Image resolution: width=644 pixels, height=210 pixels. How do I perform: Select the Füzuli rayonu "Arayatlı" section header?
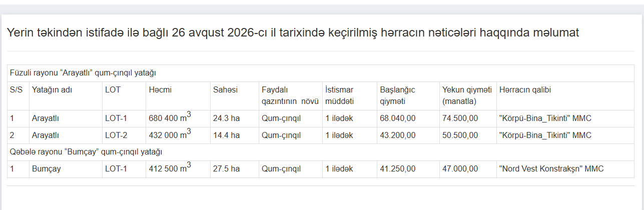(x=321, y=73)
